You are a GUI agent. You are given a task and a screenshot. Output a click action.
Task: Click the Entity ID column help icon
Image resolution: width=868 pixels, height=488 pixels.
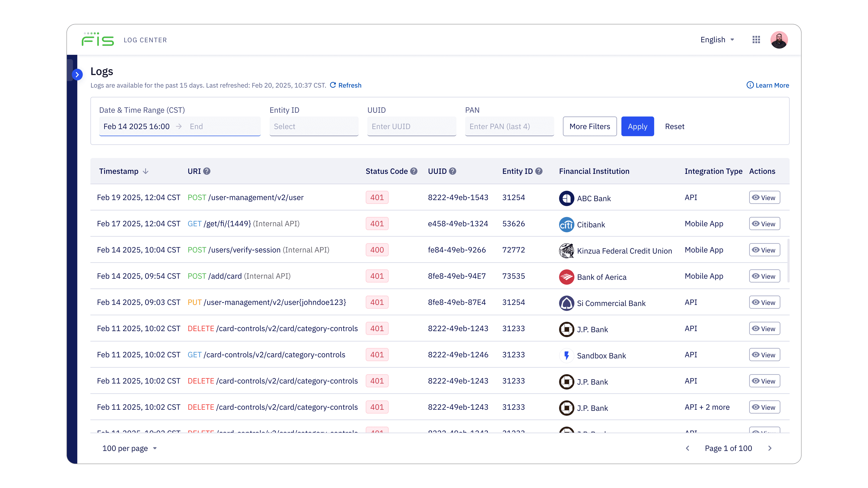tap(539, 171)
